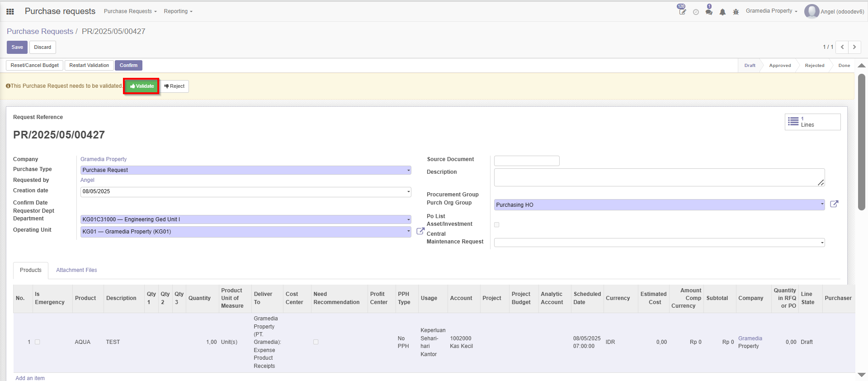Go to previous record arrow
Viewport: 868px width, 381px height.
pyautogui.click(x=842, y=47)
